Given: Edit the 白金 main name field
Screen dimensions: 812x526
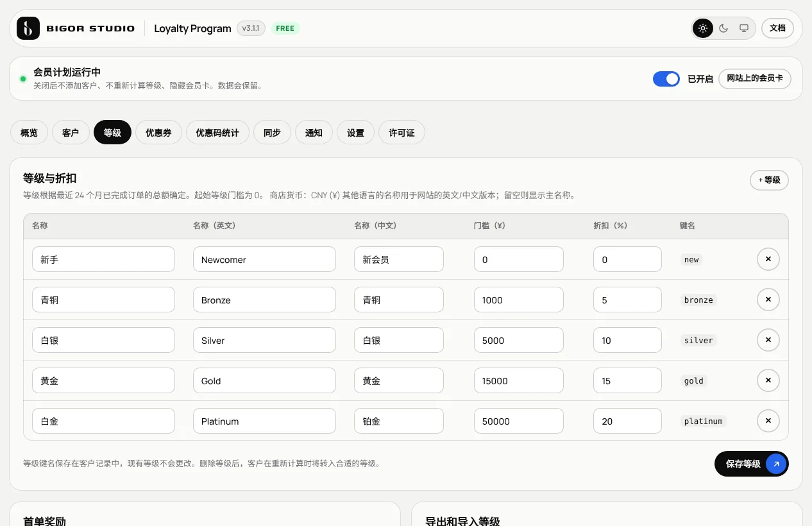Looking at the screenshot, I should pos(103,421).
